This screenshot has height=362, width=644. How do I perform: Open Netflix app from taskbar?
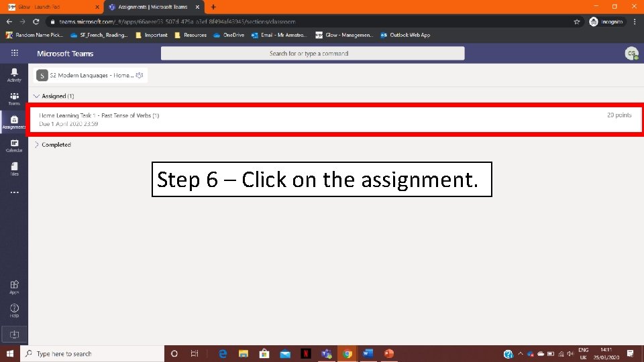click(x=306, y=353)
